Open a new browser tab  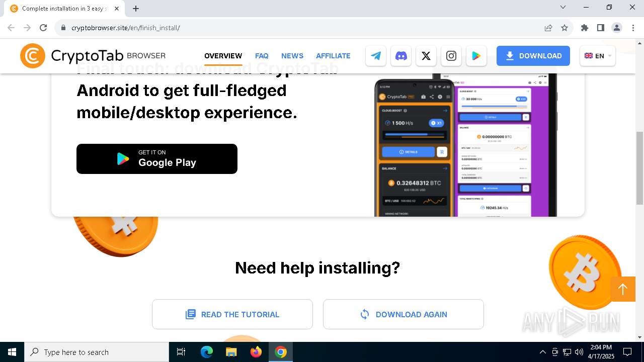(136, 9)
